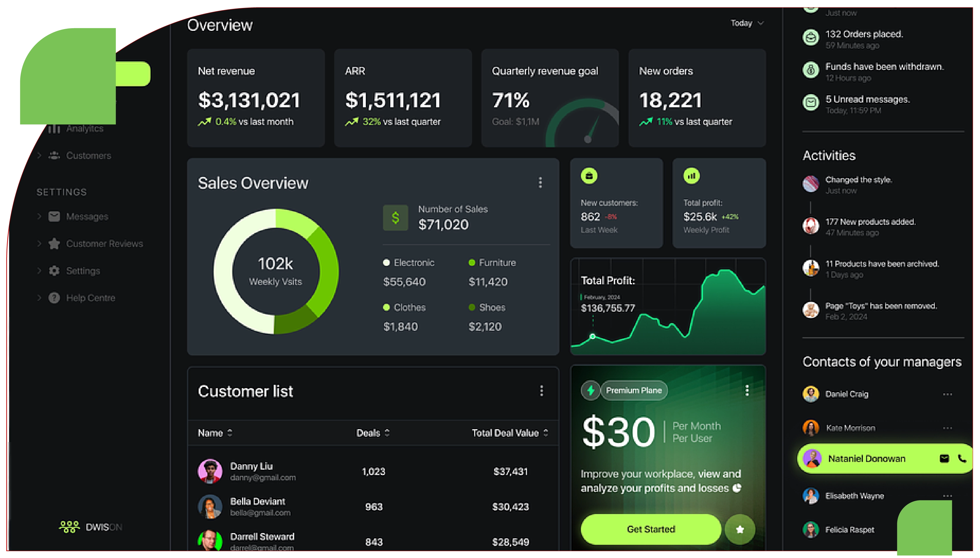The image size is (980, 558).
Task: Click the dollar icon beside Number of Sales
Action: point(395,218)
